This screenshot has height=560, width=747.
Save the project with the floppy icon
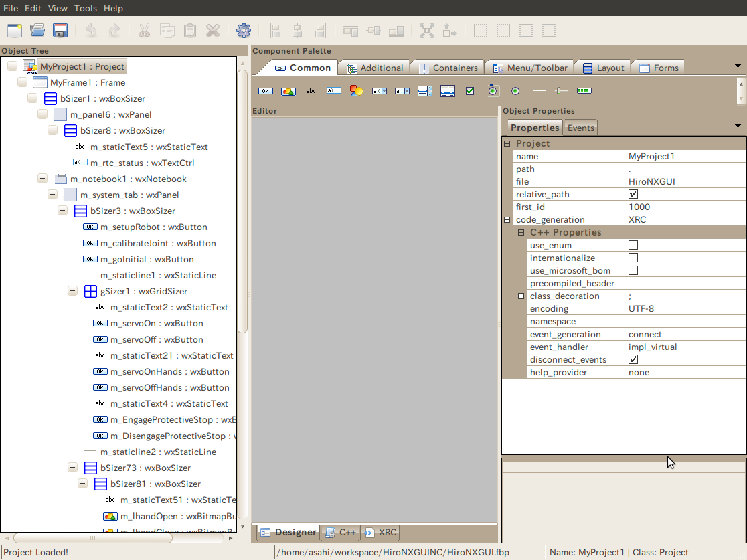(60, 31)
